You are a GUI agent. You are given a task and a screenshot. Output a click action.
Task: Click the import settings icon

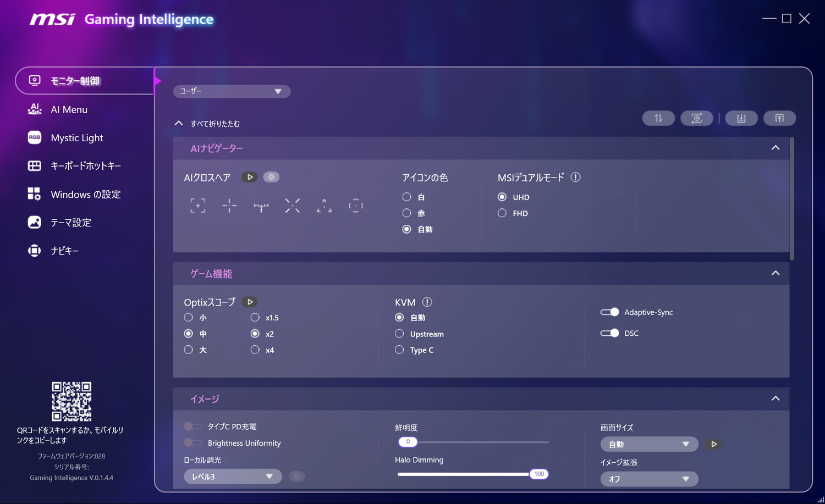(741, 118)
